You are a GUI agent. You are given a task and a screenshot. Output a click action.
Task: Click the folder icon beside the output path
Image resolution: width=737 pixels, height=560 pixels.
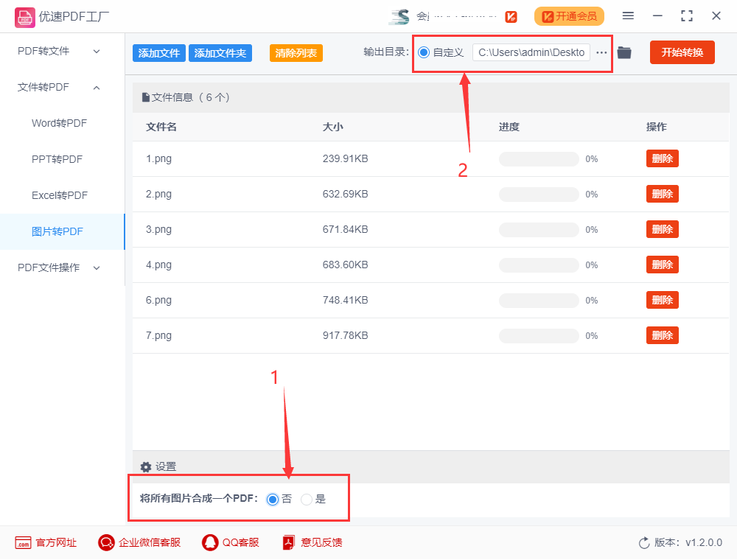point(624,52)
